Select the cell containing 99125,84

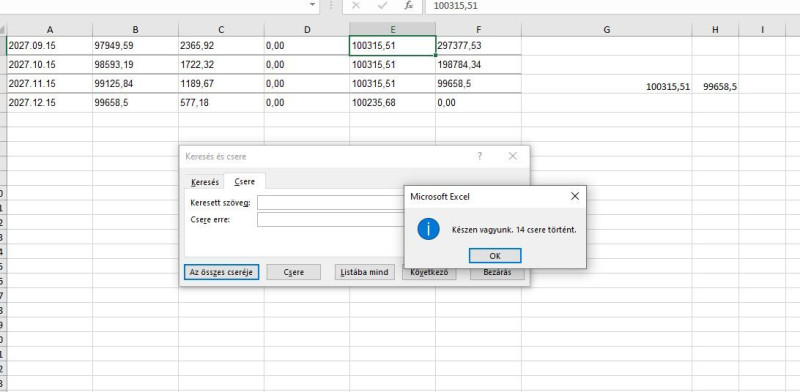pos(135,84)
